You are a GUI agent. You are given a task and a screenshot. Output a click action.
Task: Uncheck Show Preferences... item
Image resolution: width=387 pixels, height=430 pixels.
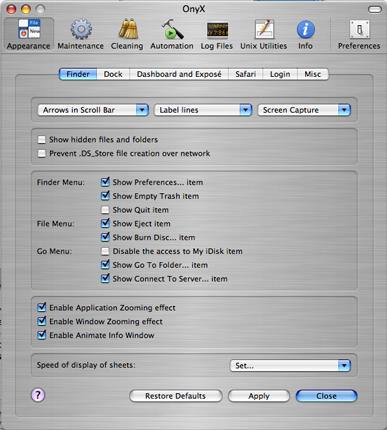105,182
